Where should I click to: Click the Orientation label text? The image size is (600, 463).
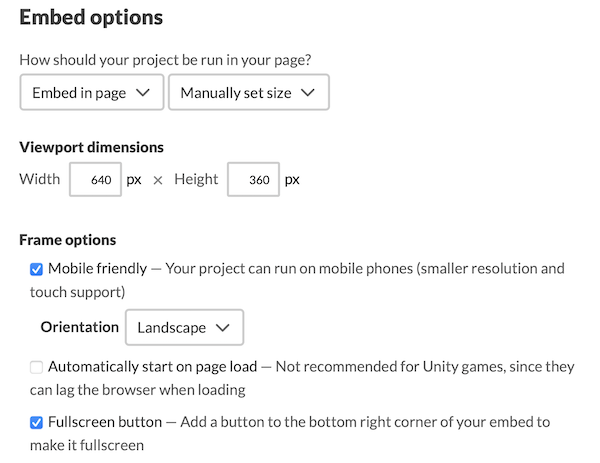tap(79, 327)
